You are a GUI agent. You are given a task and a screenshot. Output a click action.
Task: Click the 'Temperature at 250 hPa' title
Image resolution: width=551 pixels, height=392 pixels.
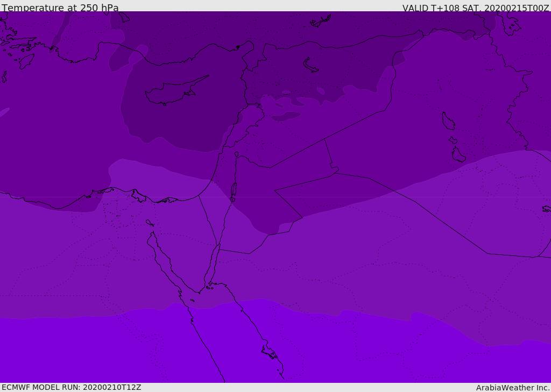pyautogui.click(x=60, y=8)
